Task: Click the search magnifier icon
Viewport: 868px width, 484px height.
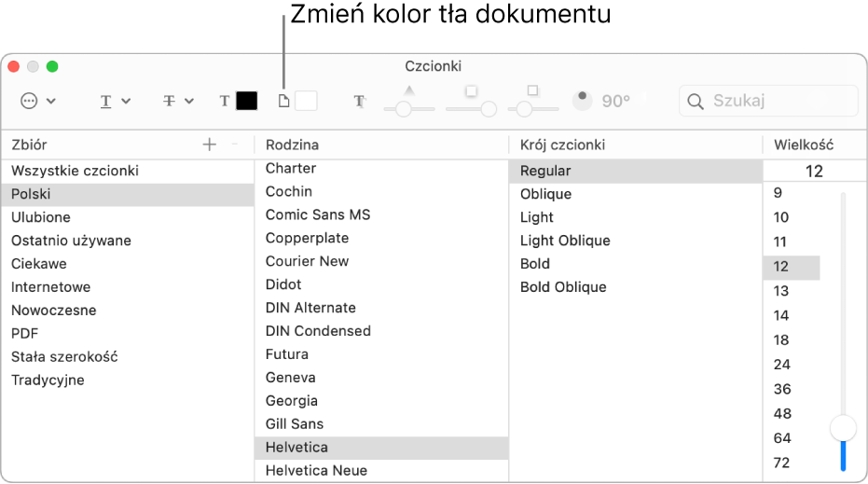Action: pos(696,102)
